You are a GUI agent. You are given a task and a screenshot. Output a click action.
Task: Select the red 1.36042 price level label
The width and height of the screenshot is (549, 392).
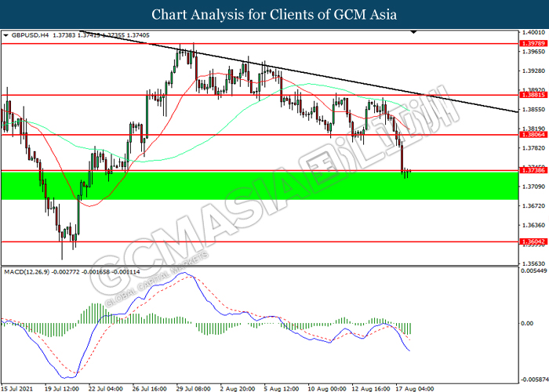click(x=533, y=241)
